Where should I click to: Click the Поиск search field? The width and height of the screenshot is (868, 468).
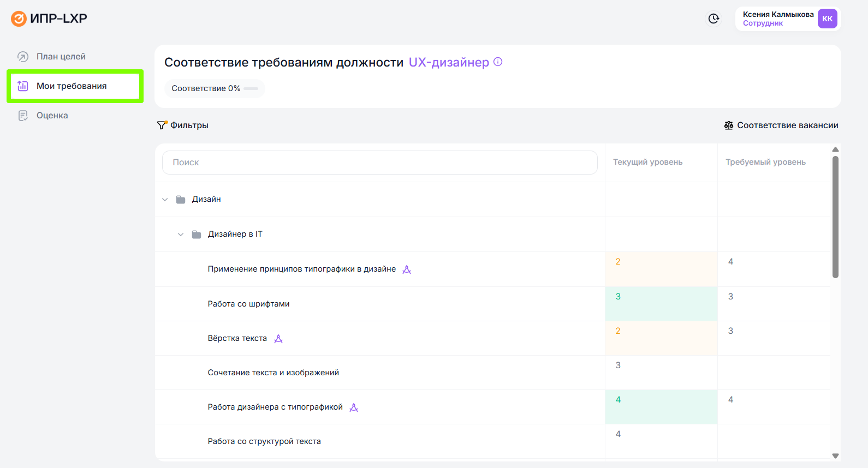point(379,163)
